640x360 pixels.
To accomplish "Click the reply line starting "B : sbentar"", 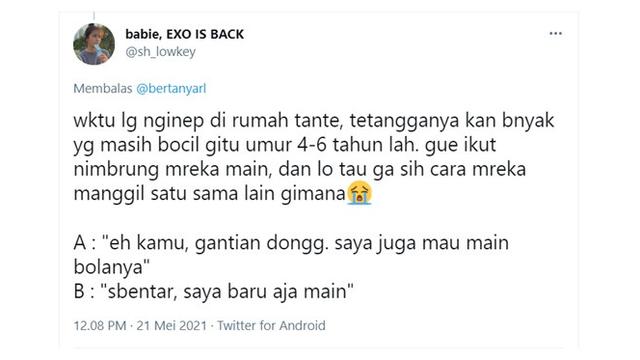I will (213, 292).
